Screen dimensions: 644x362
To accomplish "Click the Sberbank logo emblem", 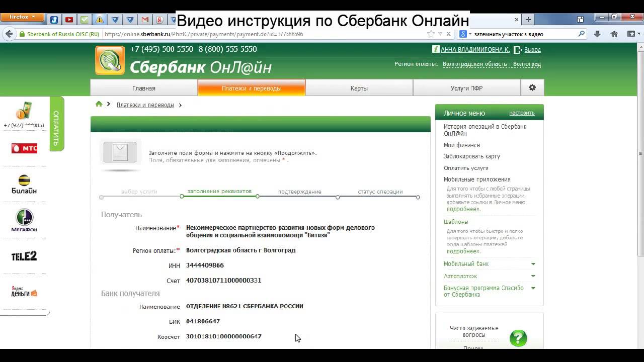I will pos(110,60).
